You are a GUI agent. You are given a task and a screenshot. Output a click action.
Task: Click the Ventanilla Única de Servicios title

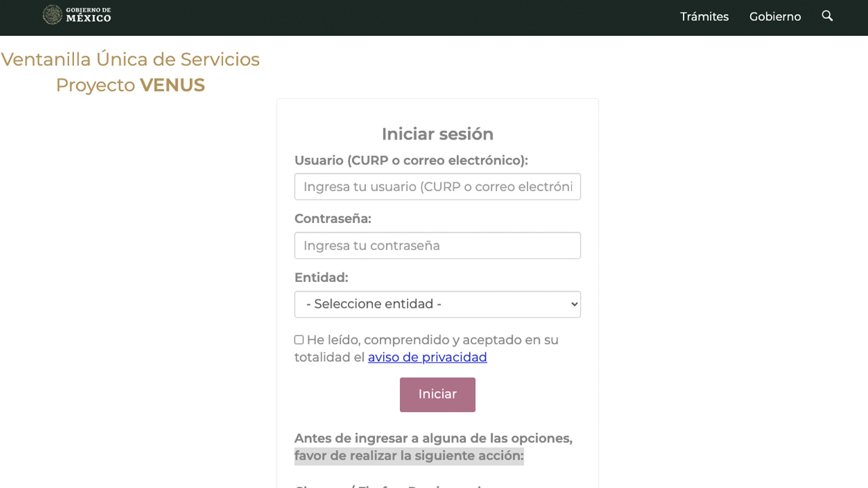(x=130, y=60)
